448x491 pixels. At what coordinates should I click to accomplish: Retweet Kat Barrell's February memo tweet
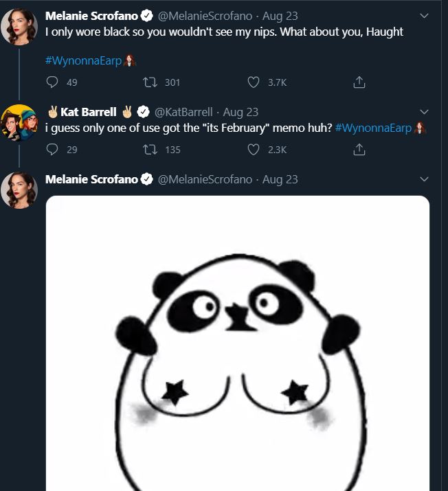(149, 149)
